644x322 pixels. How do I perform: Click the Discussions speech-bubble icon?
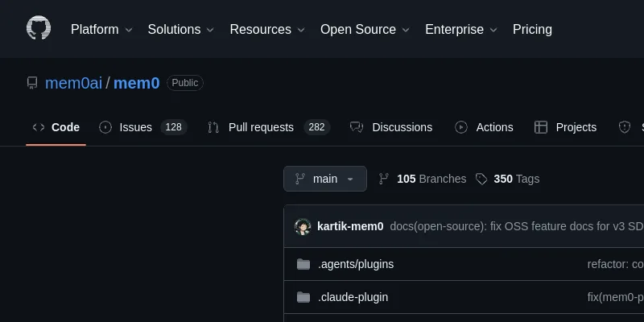(x=357, y=127)
